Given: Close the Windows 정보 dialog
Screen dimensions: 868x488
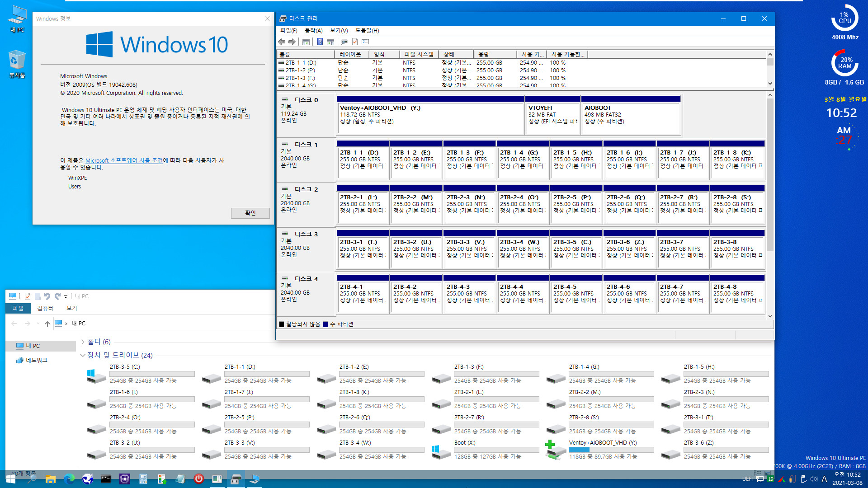Looking at the screenshot, I should click(x=267, y=19).
